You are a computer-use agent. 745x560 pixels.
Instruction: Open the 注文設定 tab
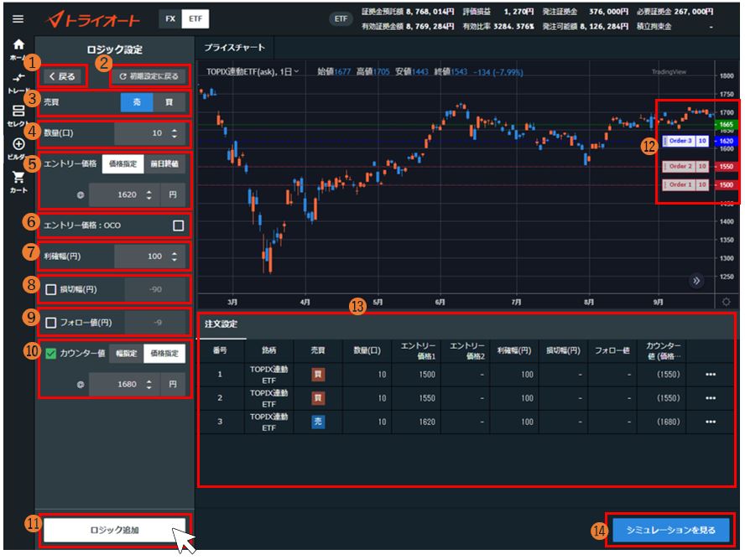(x=221, y=324)
